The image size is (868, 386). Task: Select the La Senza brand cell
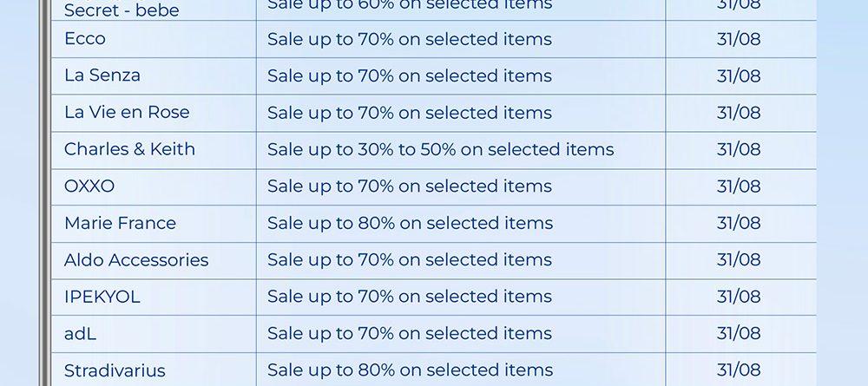tap(102, 75)
